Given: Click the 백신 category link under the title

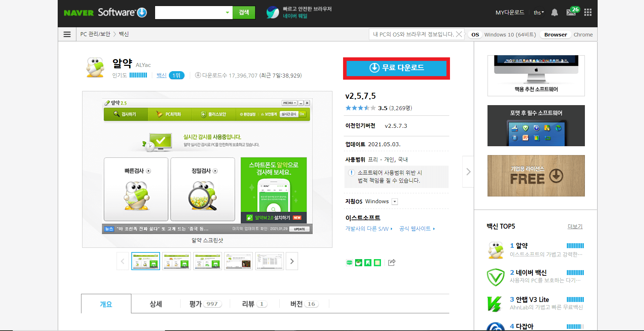Looking at the screenshot, I should tap(161, 75).
